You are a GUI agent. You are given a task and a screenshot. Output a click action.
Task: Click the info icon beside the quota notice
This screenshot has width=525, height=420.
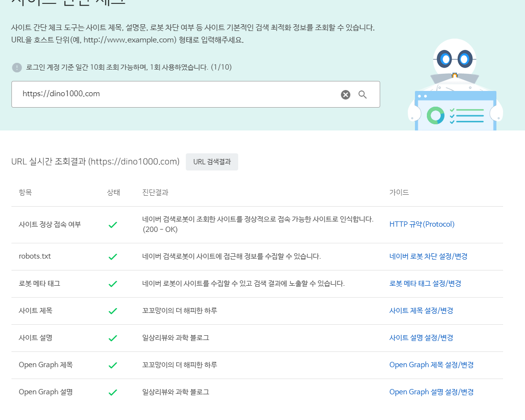(x=18, y=68)
